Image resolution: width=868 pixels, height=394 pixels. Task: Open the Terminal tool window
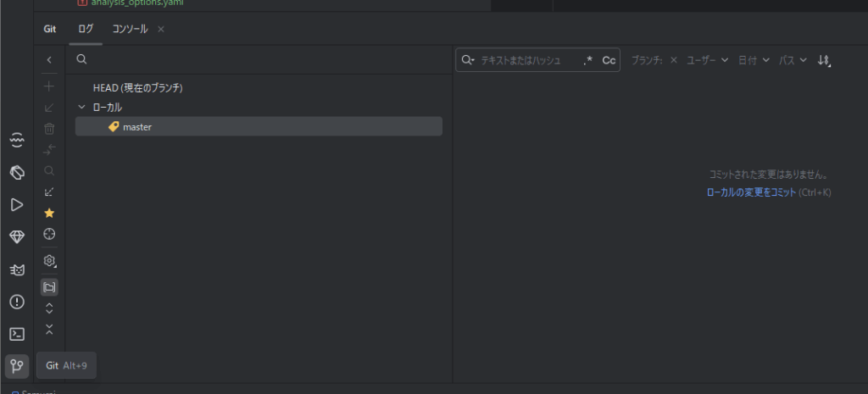click(16, 334)
